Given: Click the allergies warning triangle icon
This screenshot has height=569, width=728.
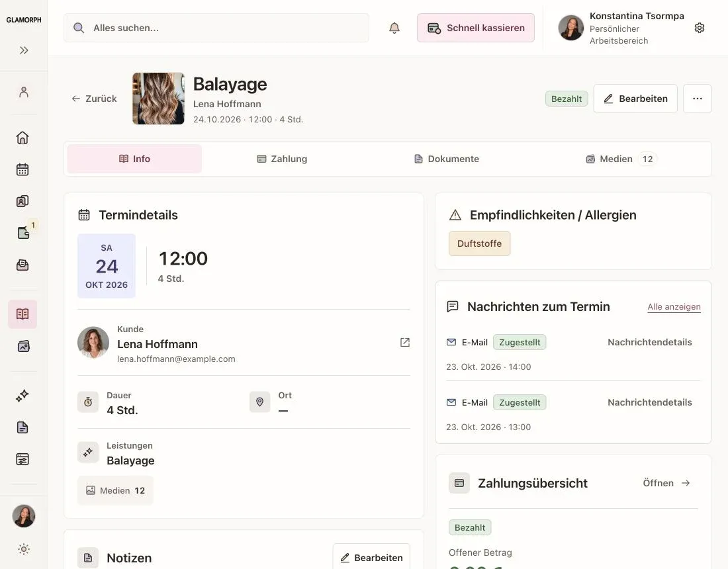Looking at the screenshot, I should click(x=455, y=215).
